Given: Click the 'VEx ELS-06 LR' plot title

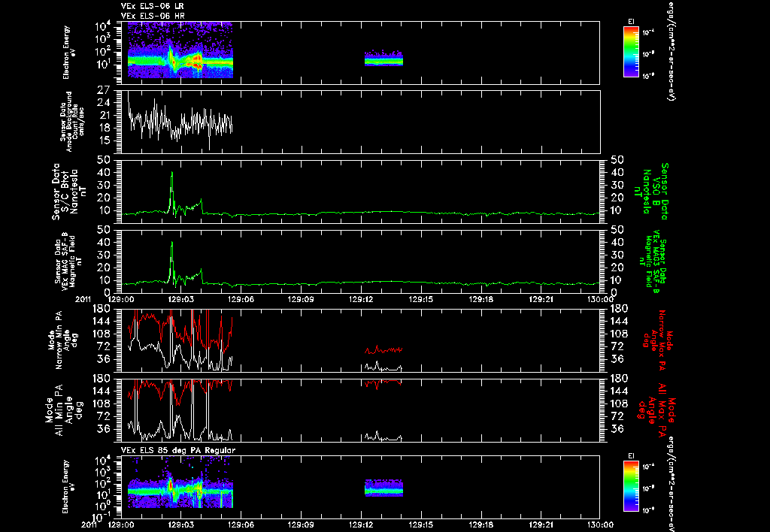Looking at the screenshot, I should 152,6.
